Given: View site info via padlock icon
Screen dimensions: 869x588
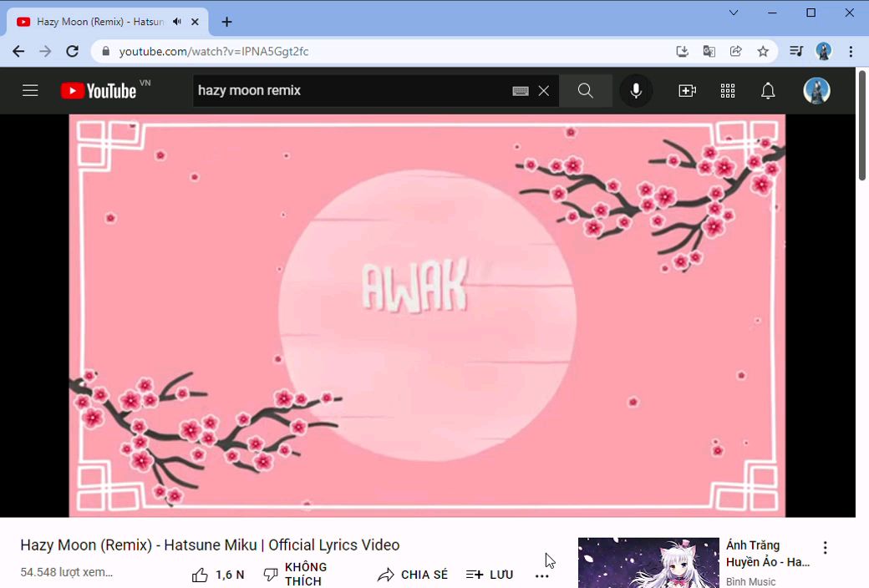Looking at the screenshot, I should tap(106, 52).
